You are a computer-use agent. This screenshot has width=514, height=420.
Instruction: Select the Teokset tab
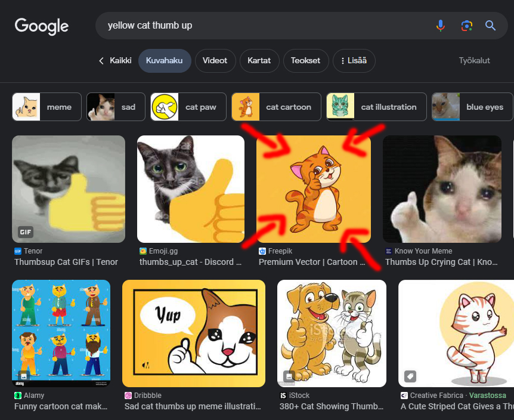click(x=305, y=61)
